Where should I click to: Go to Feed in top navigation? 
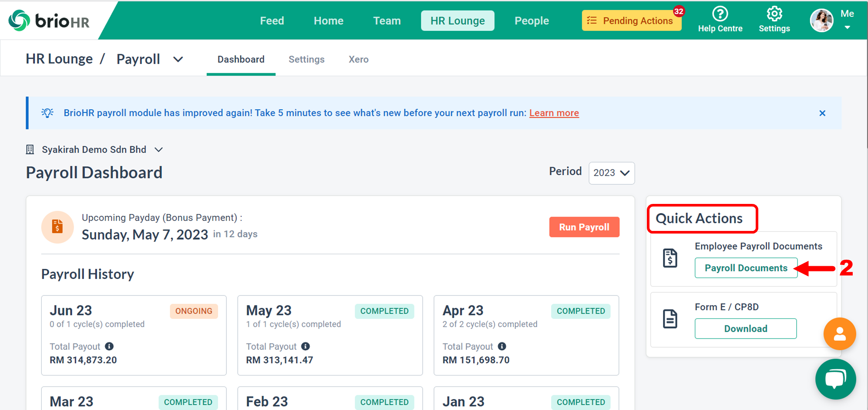tap(272, 20)
